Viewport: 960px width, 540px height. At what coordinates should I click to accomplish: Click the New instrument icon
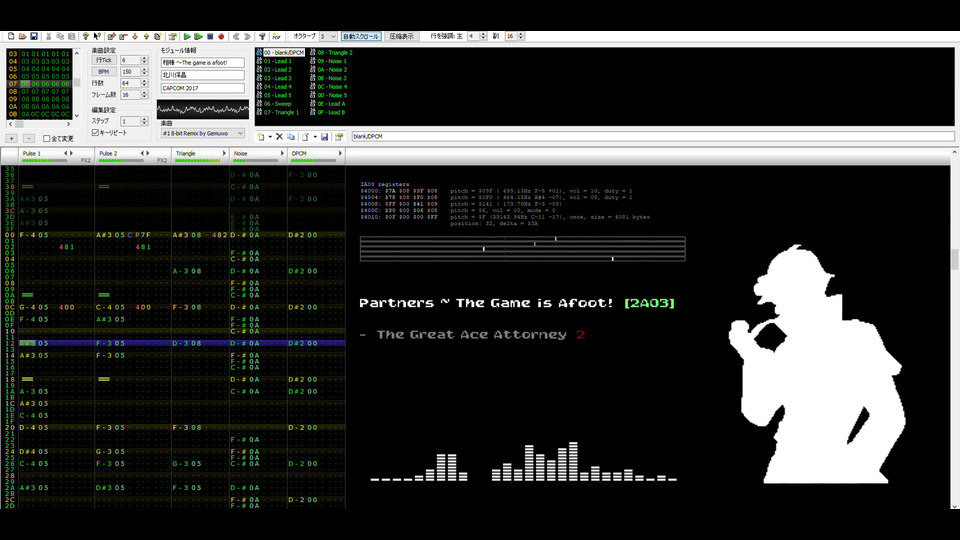[x=261, y=137]
